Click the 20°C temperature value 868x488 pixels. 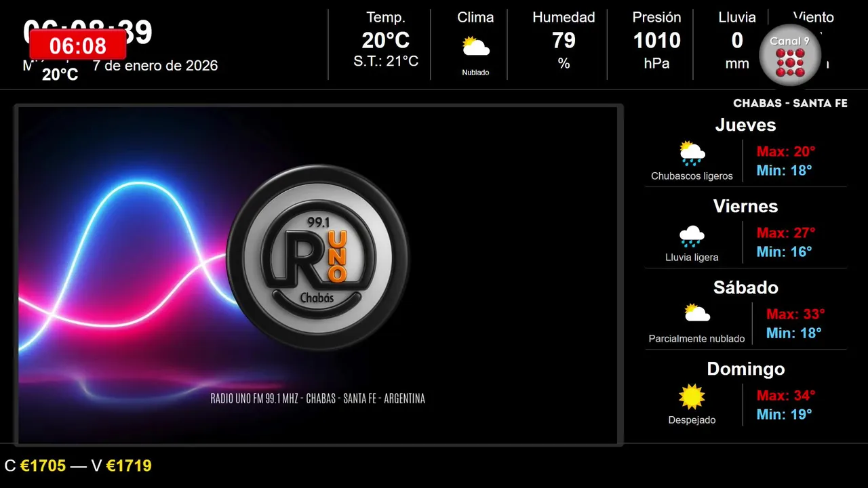pyautogui.click(x=386, y=41)
